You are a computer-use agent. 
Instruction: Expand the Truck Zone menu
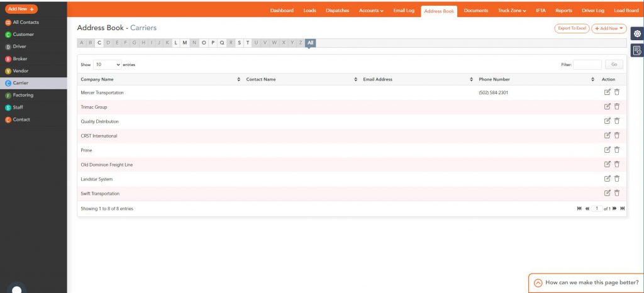512,11
